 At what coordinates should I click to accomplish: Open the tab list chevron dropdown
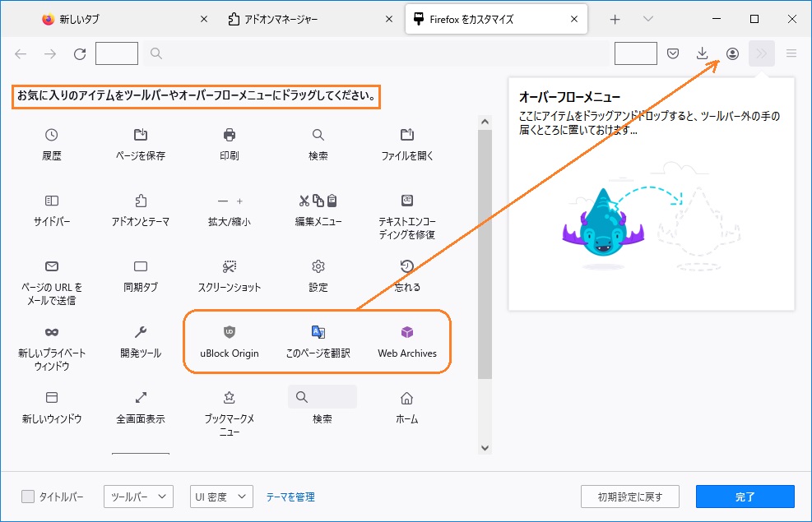click(x=648, y=19)
